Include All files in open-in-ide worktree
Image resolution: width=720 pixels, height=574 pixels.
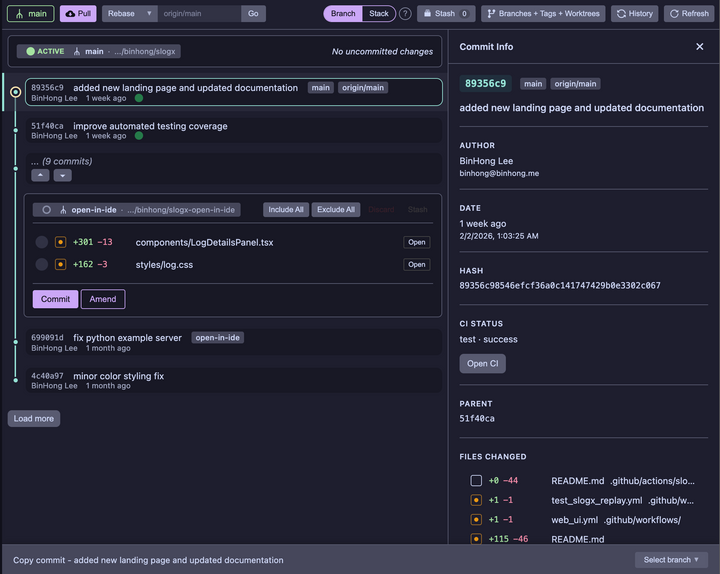(286, 210)
